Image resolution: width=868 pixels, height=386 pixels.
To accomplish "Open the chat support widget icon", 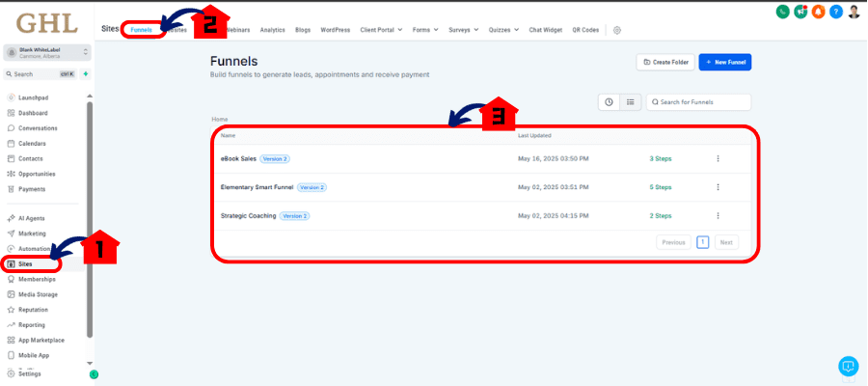I will coord(848,366).
